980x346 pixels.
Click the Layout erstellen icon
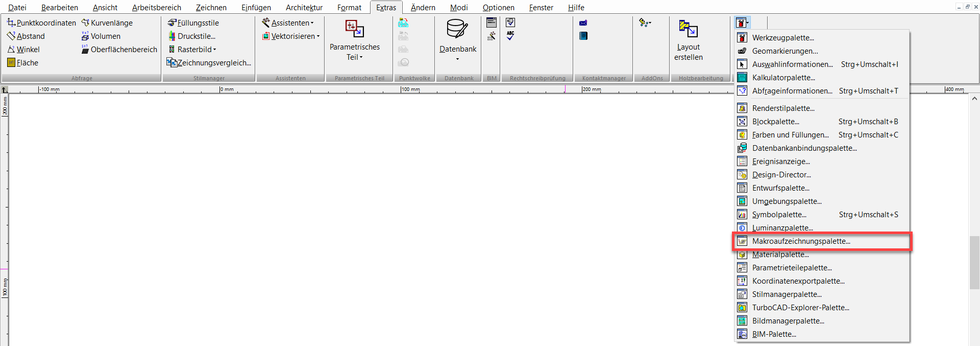[x=688, y=29]
